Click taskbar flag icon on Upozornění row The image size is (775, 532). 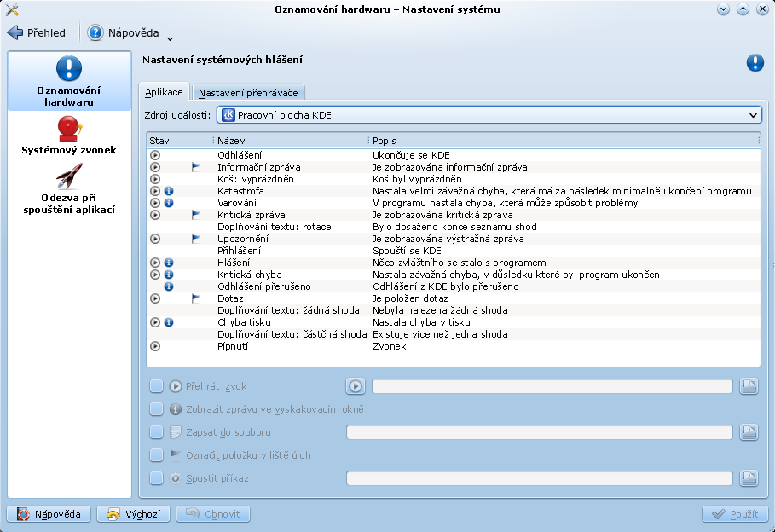tap(196, 239)
